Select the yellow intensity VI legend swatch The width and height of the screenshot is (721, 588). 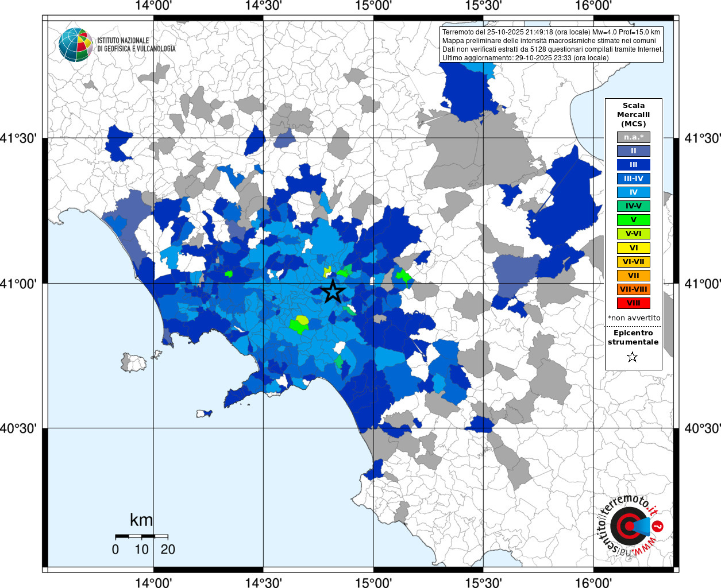634,248
